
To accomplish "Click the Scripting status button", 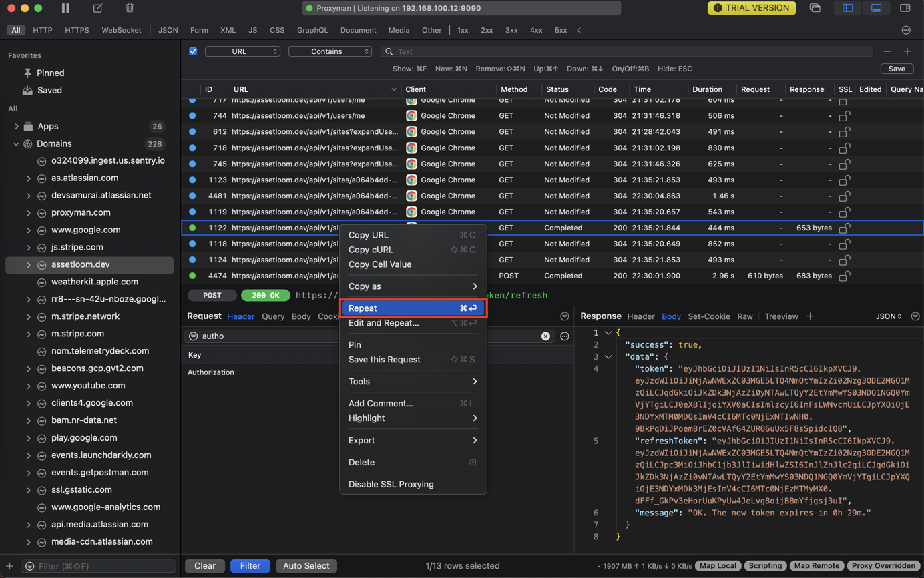I will coord(765,566).
